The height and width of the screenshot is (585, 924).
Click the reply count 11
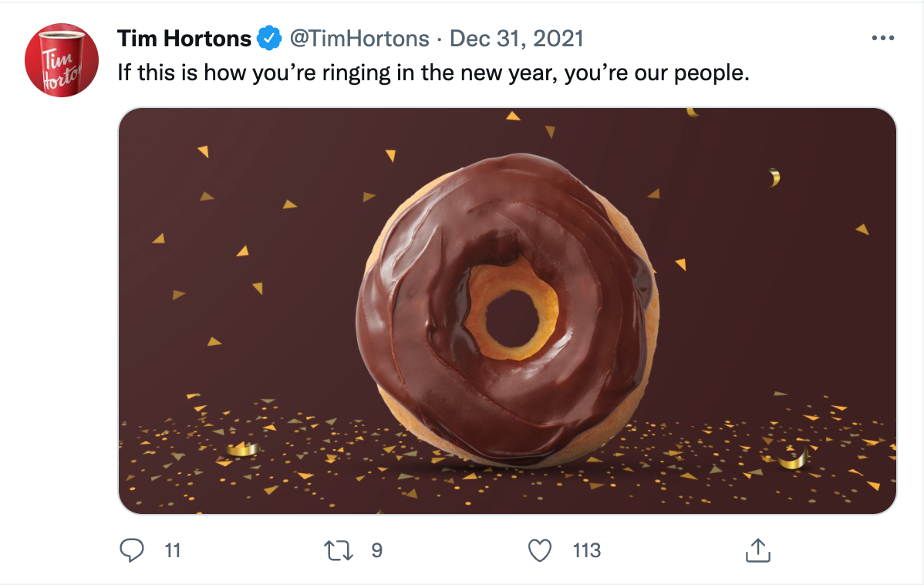click(172, 550)
